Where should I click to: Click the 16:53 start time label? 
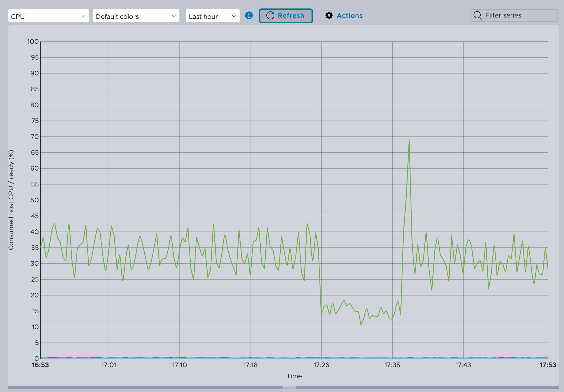point(40,365)
